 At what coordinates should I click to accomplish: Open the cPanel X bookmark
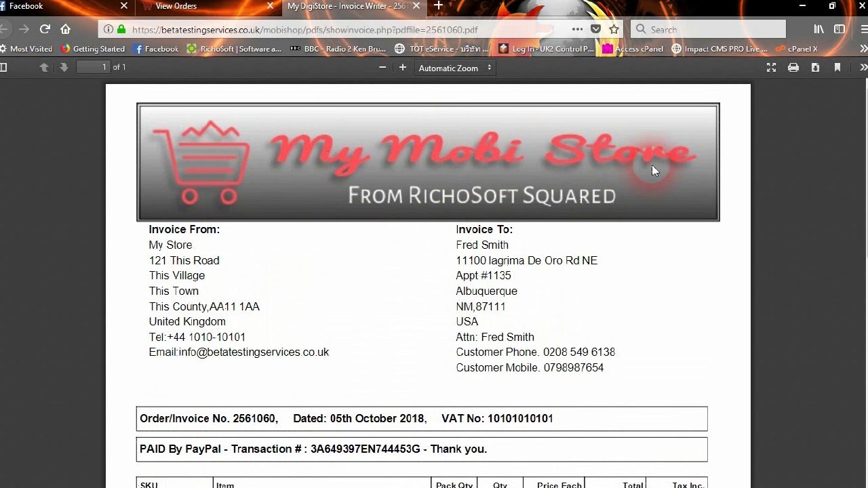click(797, 49)
